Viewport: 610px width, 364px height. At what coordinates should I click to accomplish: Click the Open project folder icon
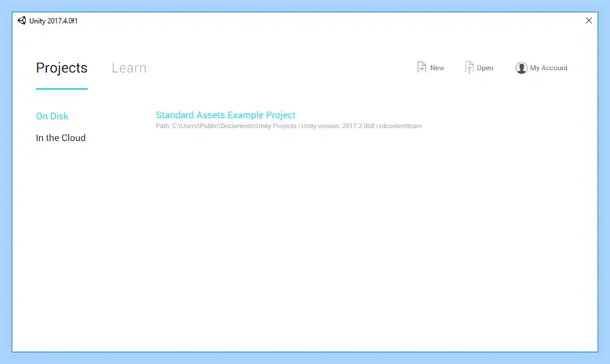[469, 67]
